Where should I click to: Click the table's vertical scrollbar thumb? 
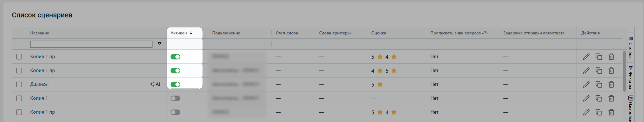[624, 71]
